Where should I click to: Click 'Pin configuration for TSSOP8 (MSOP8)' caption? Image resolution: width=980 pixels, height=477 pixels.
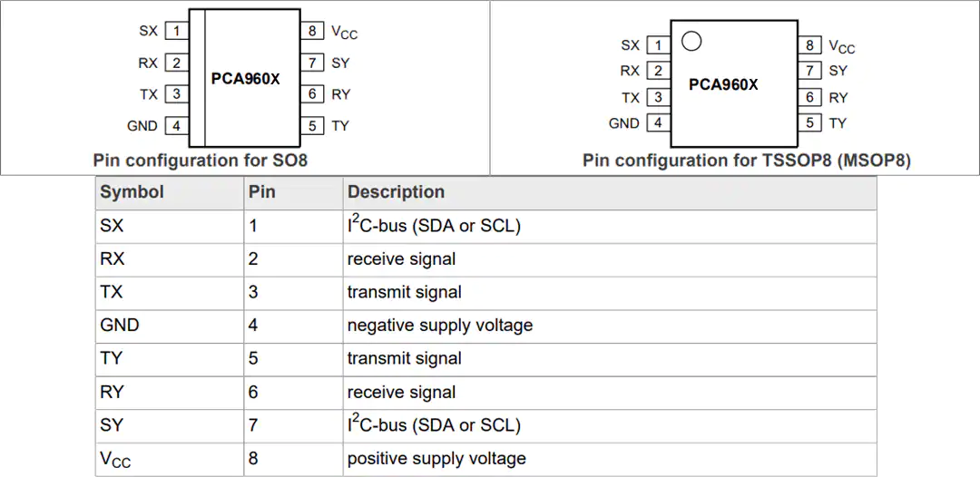tap(746, 161)
